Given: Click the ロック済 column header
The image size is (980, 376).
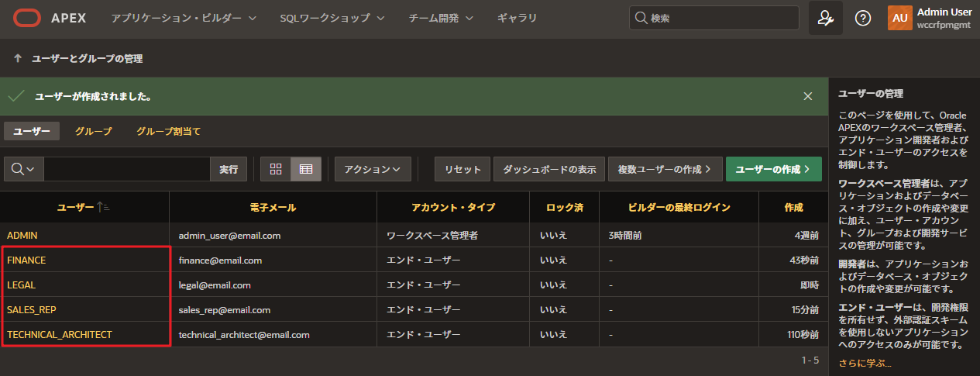Looking at the screenshot, I should [564, 208].
